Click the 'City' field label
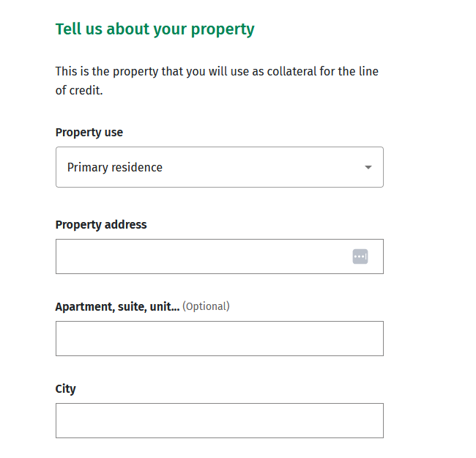The height and width of the screenshot is (458, 476). coord(65,388)
